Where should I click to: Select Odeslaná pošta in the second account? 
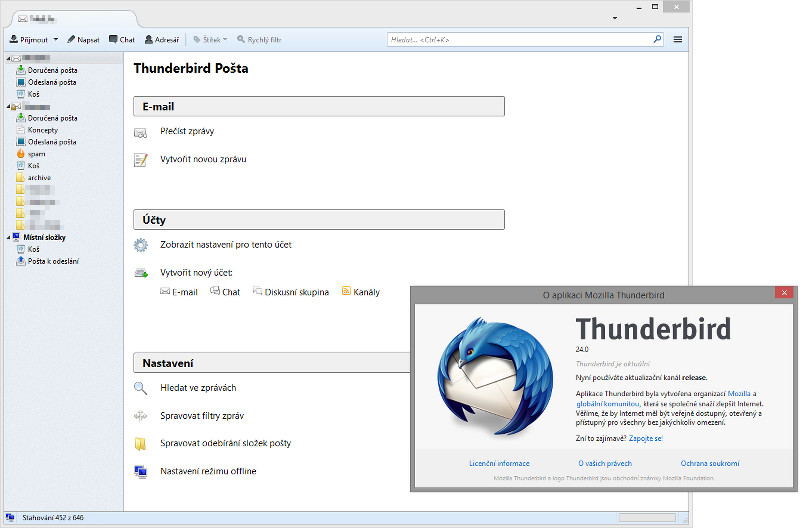coord(52,142)
